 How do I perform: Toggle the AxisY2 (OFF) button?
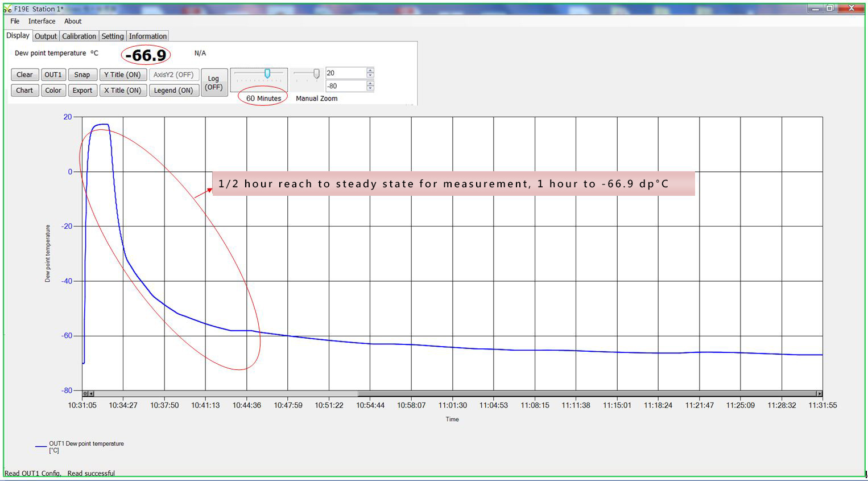click(173, 75)
